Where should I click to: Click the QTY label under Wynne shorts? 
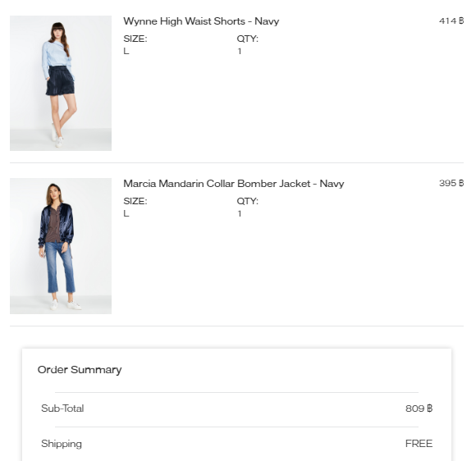pos(247,39)
